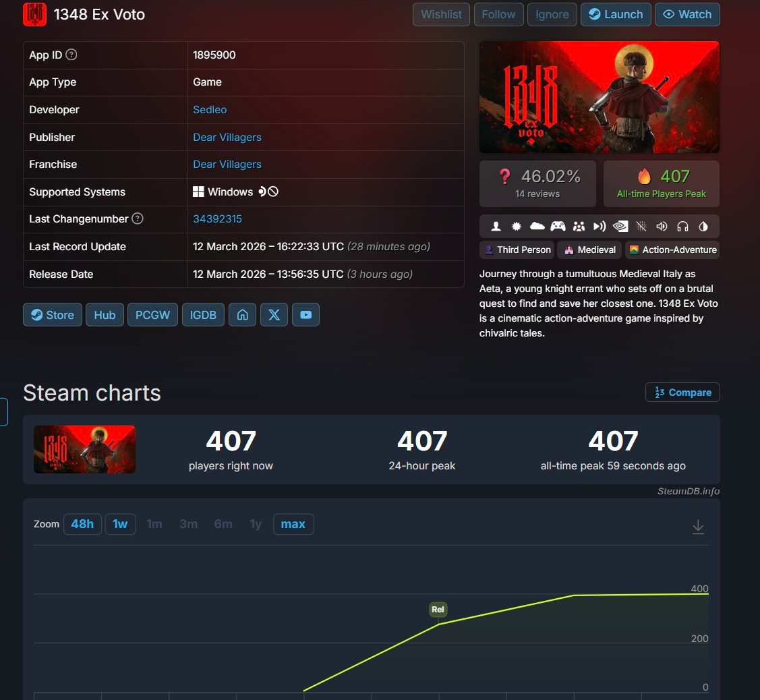Set chart zoom to 1m
This screenshot has height=700, width=760.
coord(154,524)
